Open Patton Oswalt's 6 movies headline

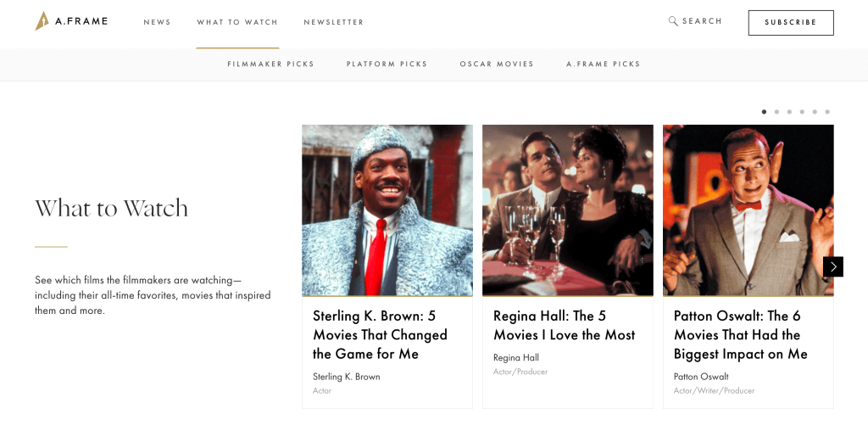(x=740, y=334)
